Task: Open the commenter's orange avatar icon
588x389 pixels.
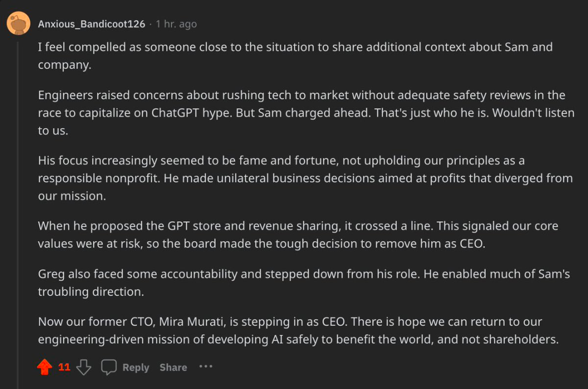Action: pos(19,23)
